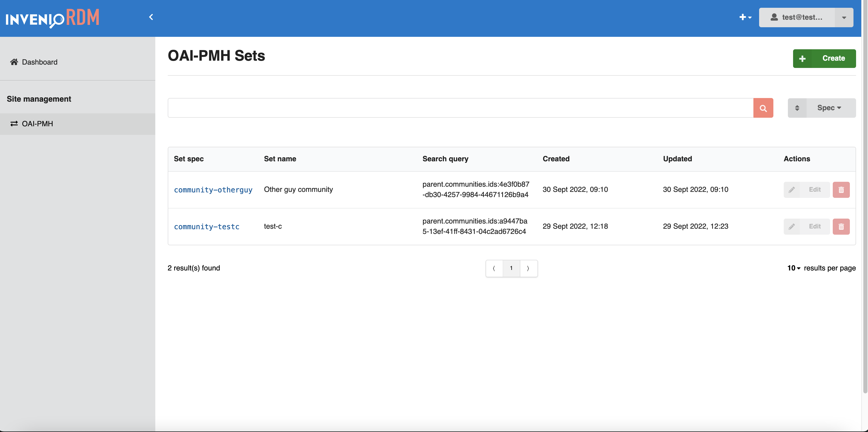The height and width of the screenshot is (432, 868).
Task: Open the plus quick-create menu in header
Action: [x=745, y=17]
